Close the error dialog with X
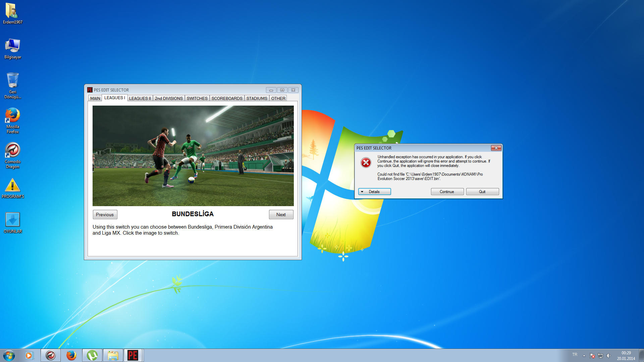The image size is (644, 362). coord(496,148)
